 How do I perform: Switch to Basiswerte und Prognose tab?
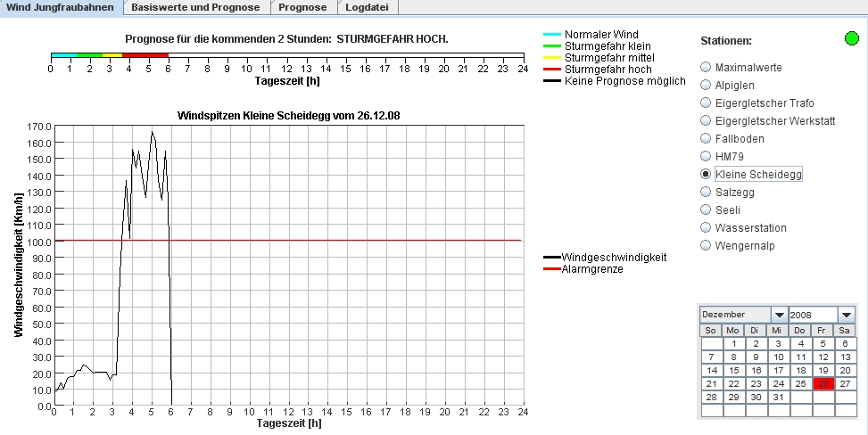[196, 7]
